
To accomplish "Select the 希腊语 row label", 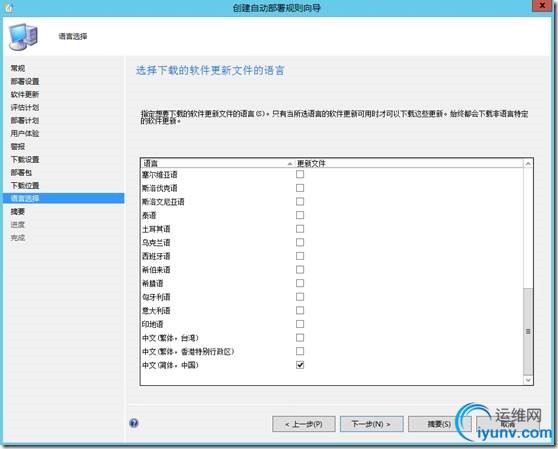I will [152, 284].
